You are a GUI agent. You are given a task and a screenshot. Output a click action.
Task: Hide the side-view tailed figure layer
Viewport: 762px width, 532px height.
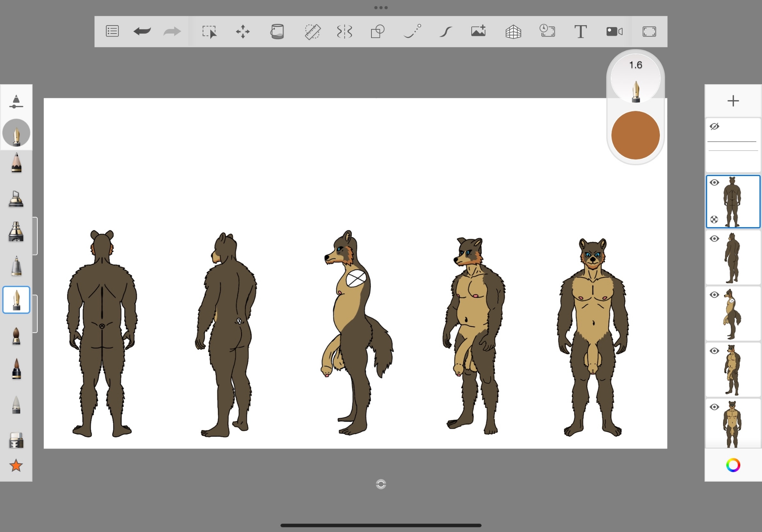(714, 295)
